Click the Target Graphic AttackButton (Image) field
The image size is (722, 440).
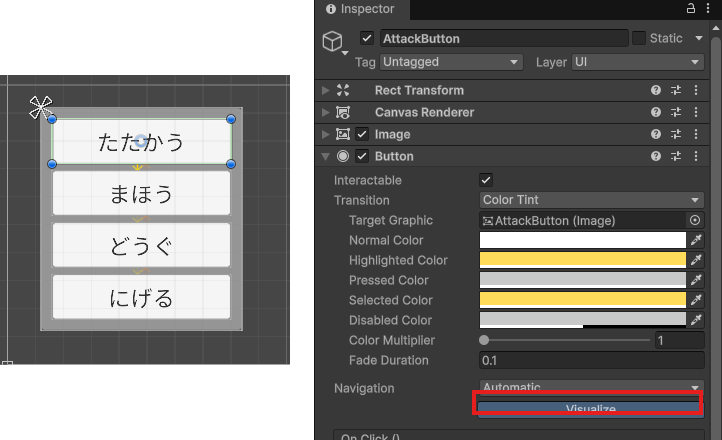(583, 220)
